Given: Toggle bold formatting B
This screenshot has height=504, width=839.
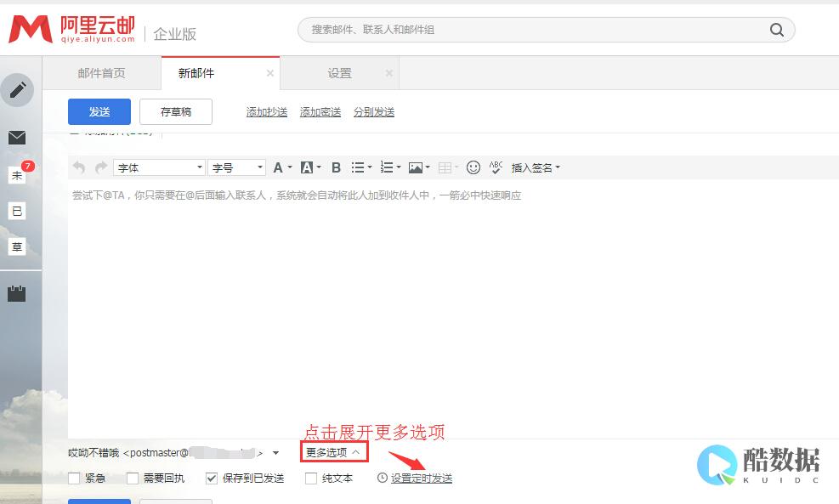Looking at the screenshot, I should click(x=336, y=167).
